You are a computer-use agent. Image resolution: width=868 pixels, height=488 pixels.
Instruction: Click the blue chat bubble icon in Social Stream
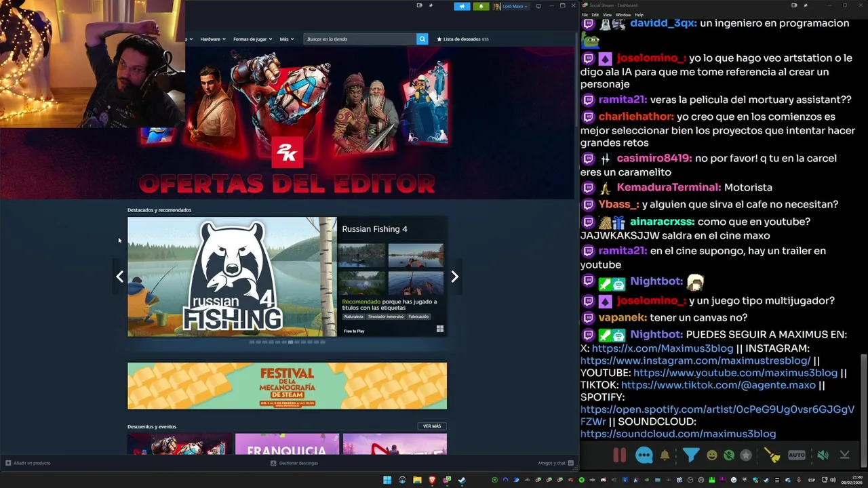pyautogui.click(x=644, y=455)
